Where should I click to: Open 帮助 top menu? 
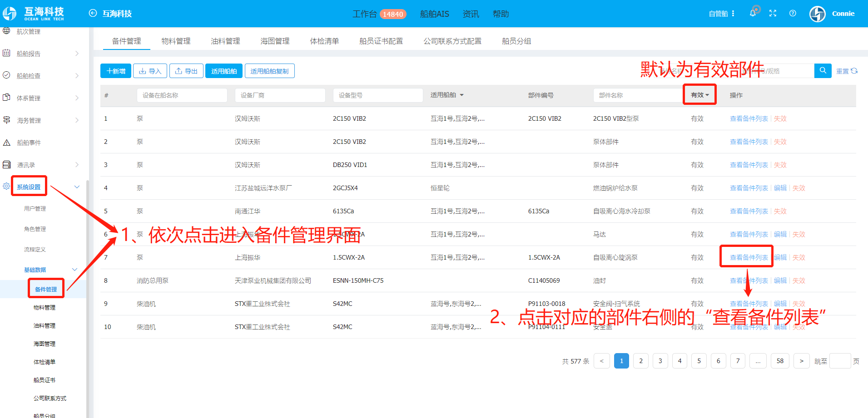(501, 14)
